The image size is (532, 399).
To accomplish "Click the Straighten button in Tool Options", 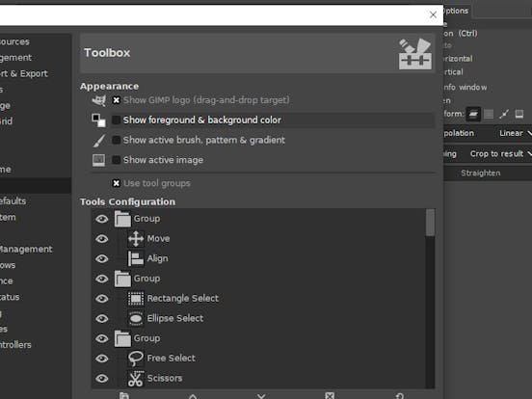I will (x=488, y=173).
